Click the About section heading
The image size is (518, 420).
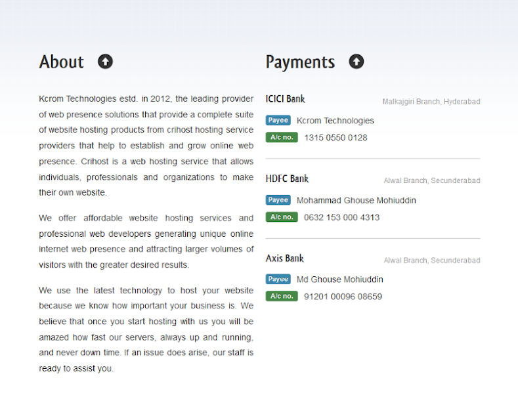(x=62, y=62)
